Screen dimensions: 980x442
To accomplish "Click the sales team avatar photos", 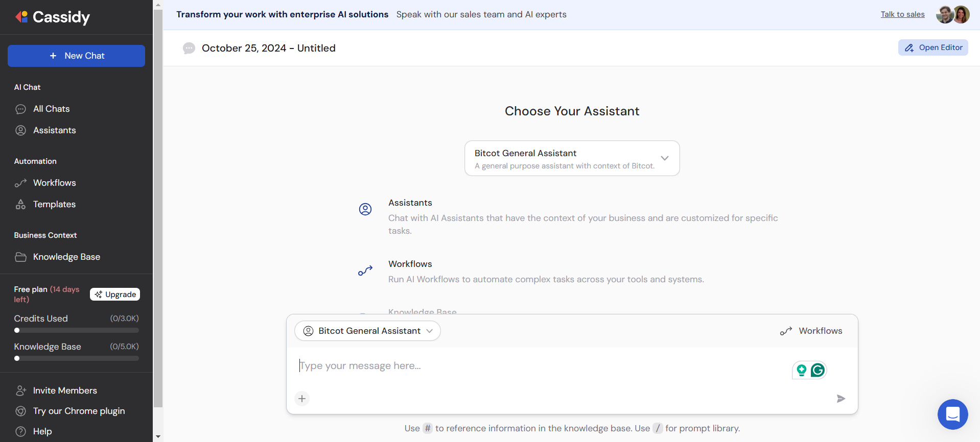I will pos(952,15).
